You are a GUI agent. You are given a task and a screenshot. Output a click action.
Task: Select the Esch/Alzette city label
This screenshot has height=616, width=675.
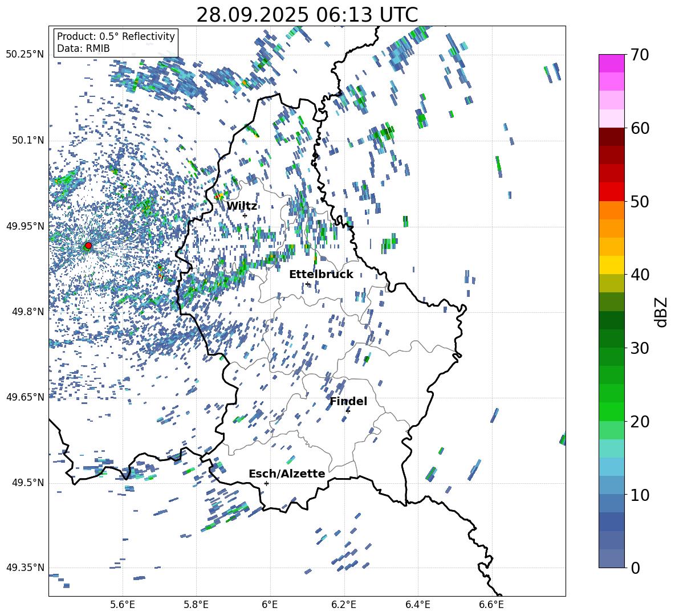(x=287, y=474)
